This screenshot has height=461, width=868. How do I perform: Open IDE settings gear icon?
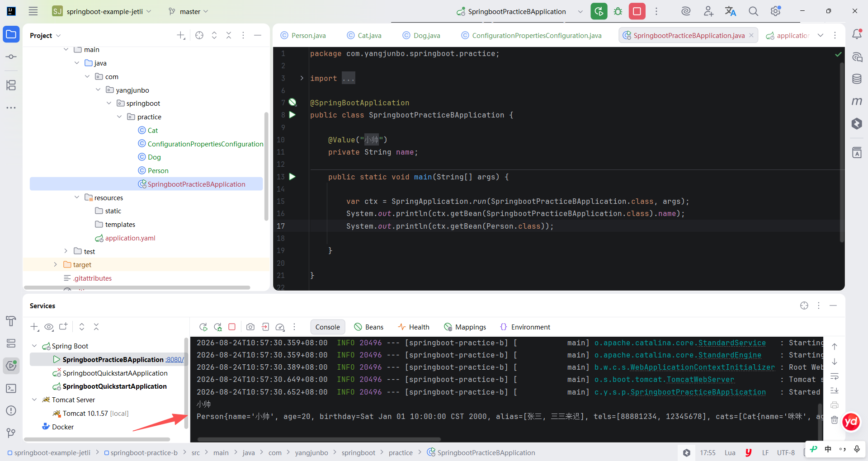pos(776,11)
